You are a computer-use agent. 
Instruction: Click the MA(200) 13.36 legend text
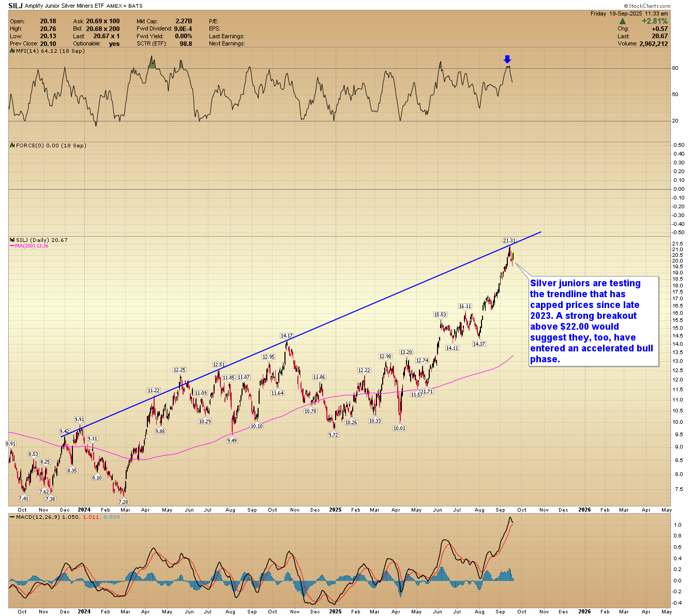tap(32, 246)
